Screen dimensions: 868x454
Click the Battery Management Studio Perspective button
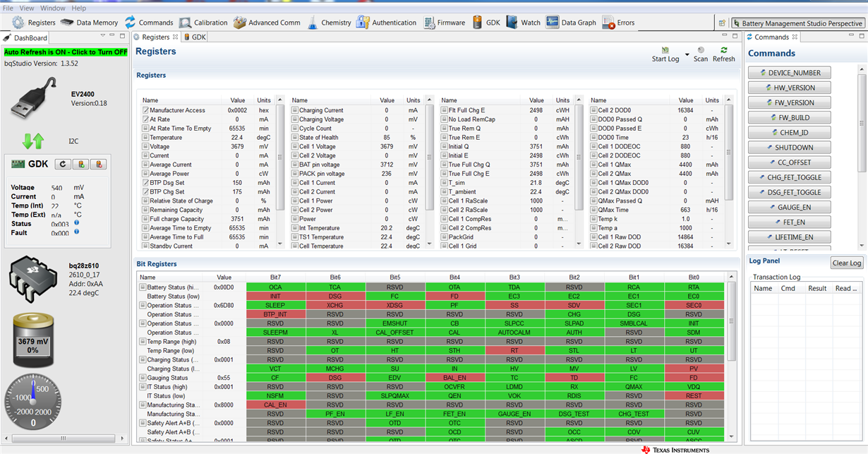[797, 23]
